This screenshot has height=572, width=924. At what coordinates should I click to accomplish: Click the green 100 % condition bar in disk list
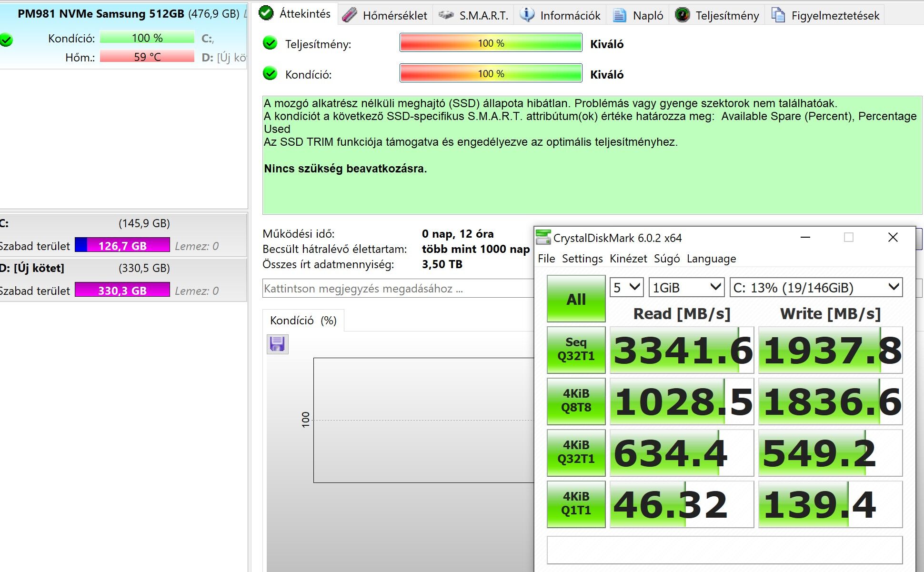point(147,38)
